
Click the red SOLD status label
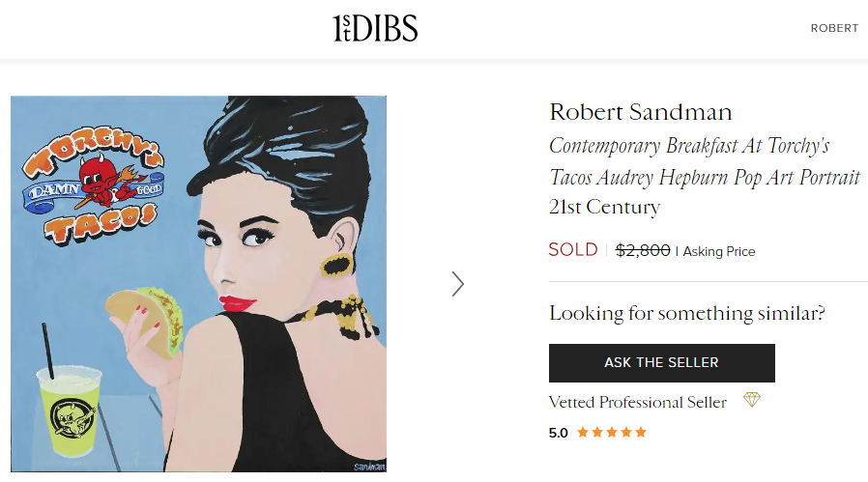[572, 250]
